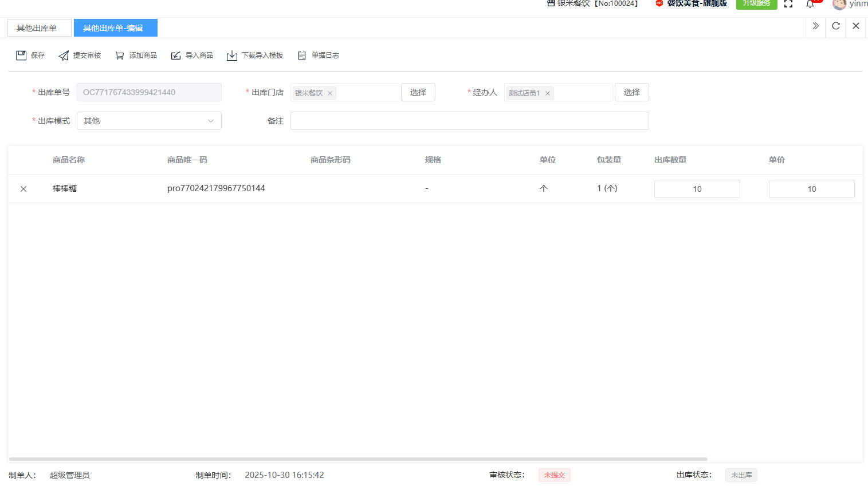Remove the 测试店员1 handler tag
Screen dimensions: 868x486
point(548,93)
